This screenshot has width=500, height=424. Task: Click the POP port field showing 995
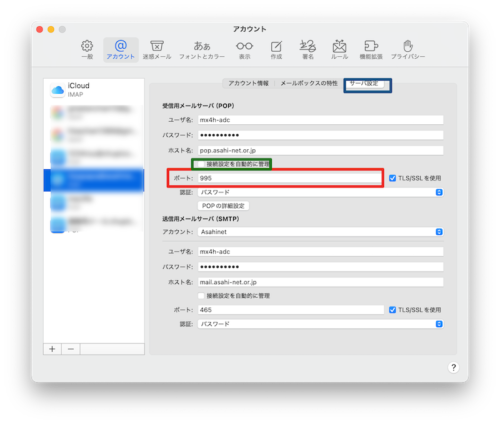[291, 178]
